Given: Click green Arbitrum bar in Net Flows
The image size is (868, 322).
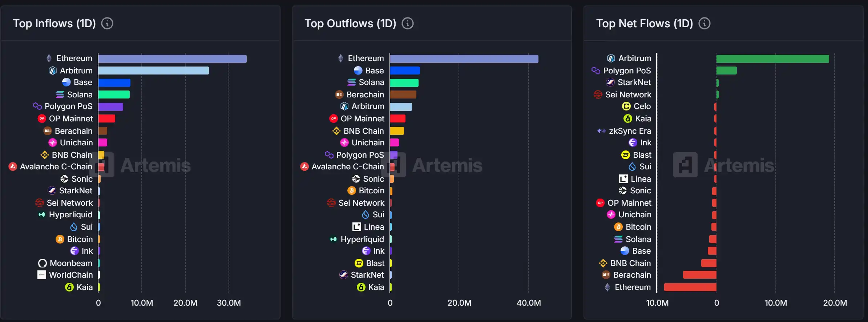Looking at the screenshot, I should click(772, 59).
